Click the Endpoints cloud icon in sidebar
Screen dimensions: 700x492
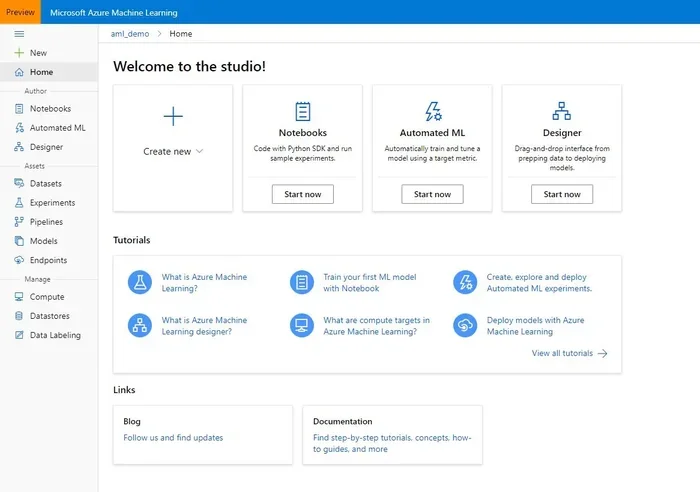click(x=19, y=260)
